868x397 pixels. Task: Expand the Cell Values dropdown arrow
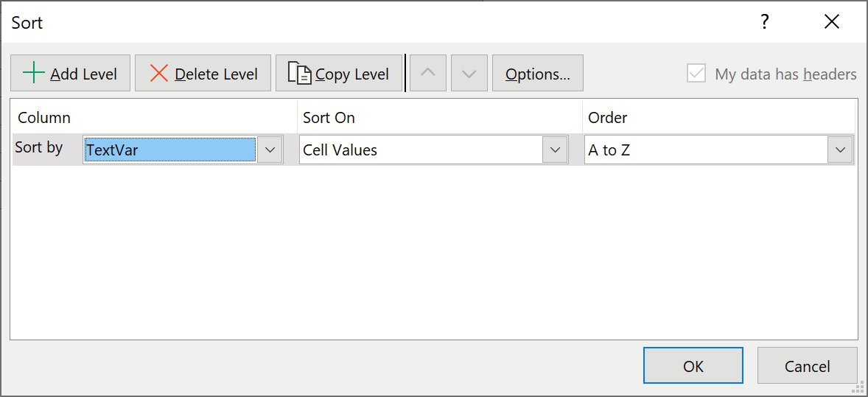pos(555,150)
